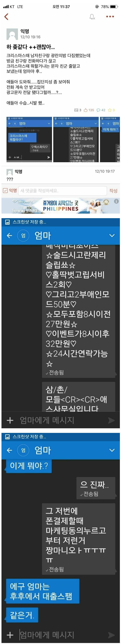The width and height of the screenshot is (123, 644).
Task: Tap the back arrow at top left
Action: pos(6,17)
